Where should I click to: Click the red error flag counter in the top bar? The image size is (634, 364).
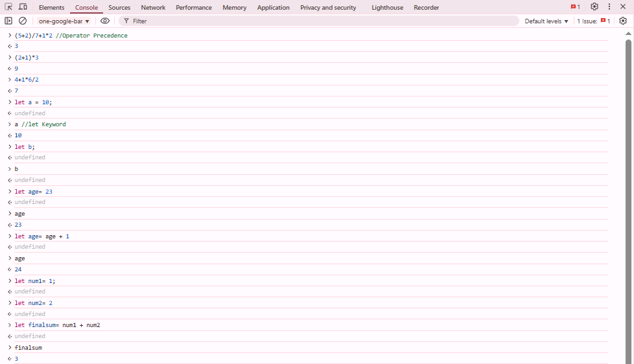575,7
